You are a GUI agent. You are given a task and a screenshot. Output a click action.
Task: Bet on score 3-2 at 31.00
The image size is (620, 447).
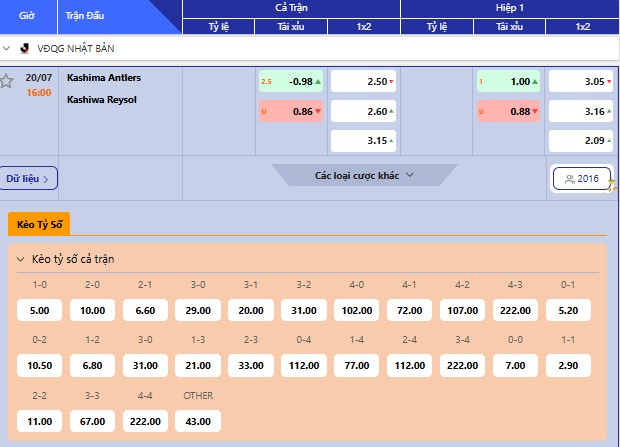pos(304,310)
